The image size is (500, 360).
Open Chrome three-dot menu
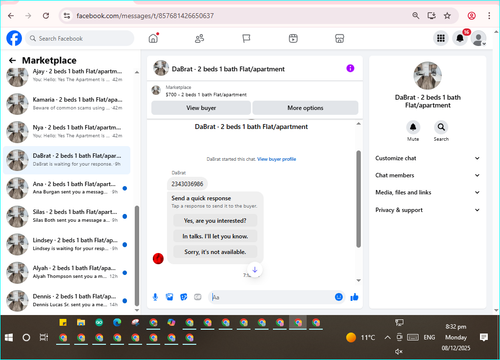tap(489, 16)
